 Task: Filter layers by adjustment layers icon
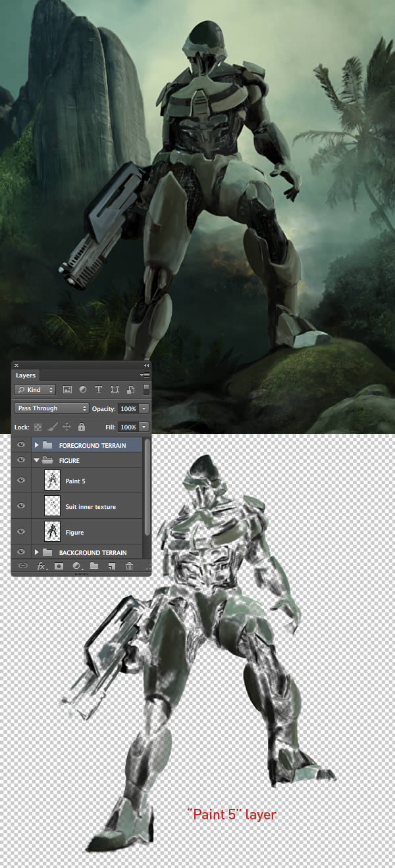click(83, 390)
